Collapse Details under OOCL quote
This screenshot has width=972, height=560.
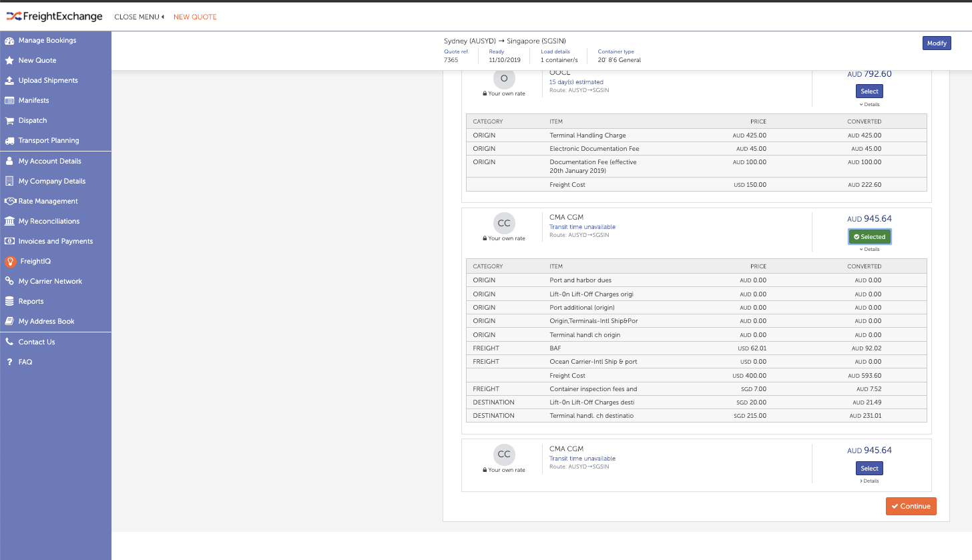point(869,104)
